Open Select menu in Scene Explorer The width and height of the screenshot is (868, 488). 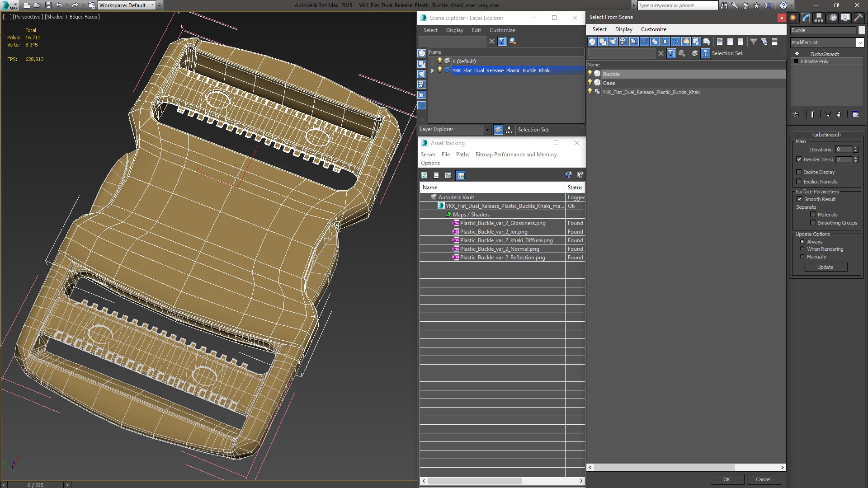430,30
